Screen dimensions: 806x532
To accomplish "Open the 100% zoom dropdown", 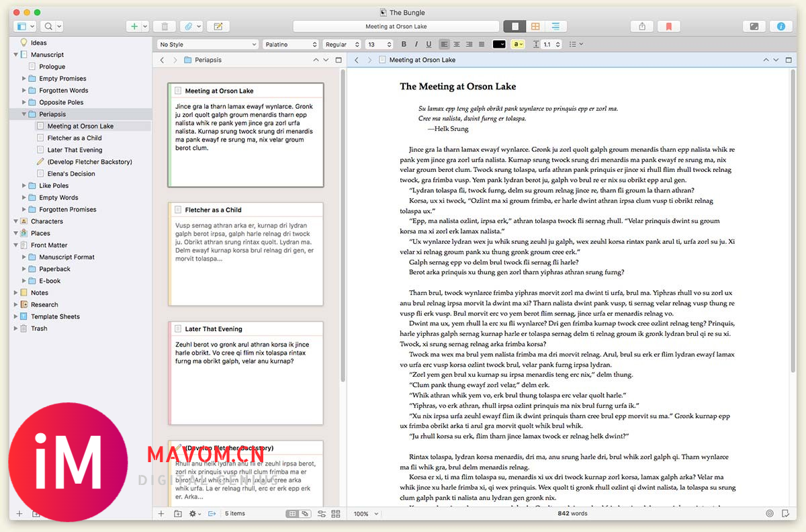I will pyautogui.click(x=366, y=514).
